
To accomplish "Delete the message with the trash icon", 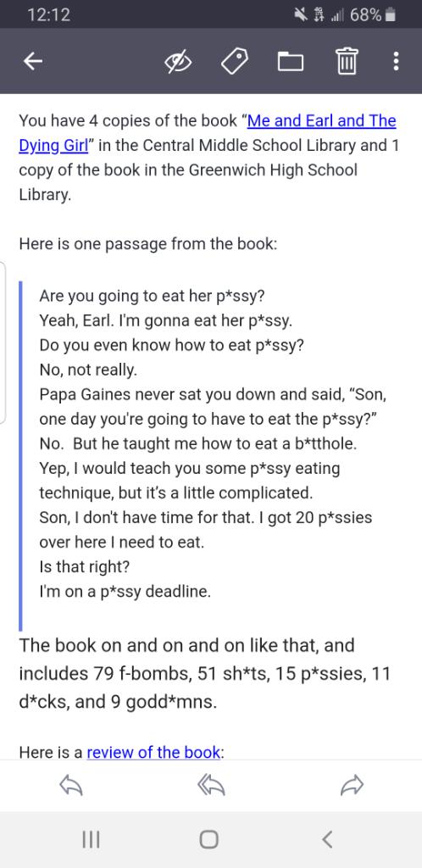I will (x=347, y=61).
